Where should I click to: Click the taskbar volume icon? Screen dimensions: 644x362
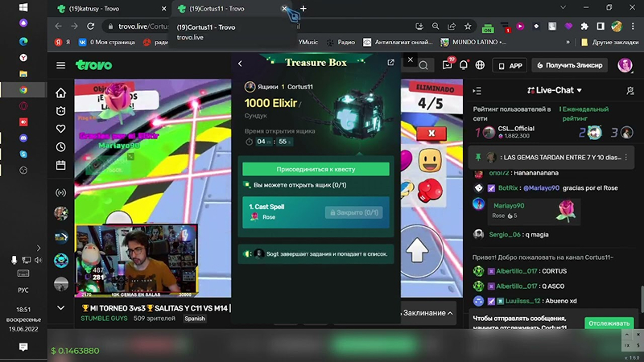pyautogui.click(x=38, y=260)
